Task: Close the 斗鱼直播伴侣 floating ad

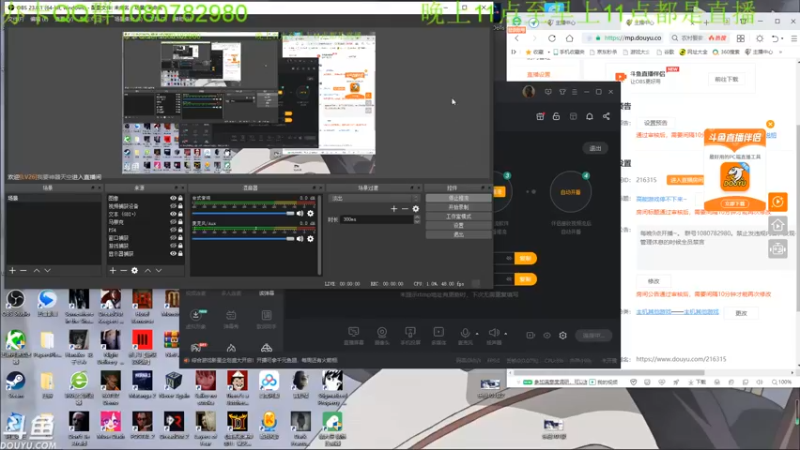Action: pyautogui.click(x=770, y=124)
